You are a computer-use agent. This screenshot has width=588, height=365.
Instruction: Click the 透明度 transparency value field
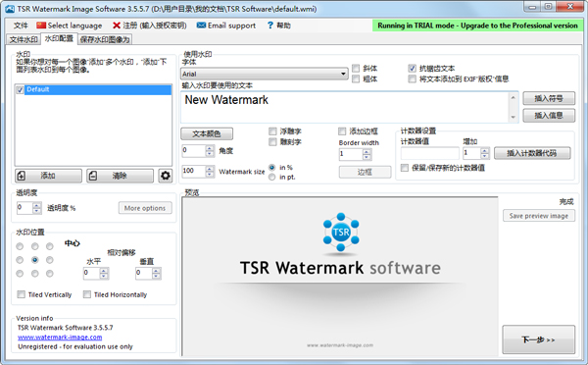24,208
